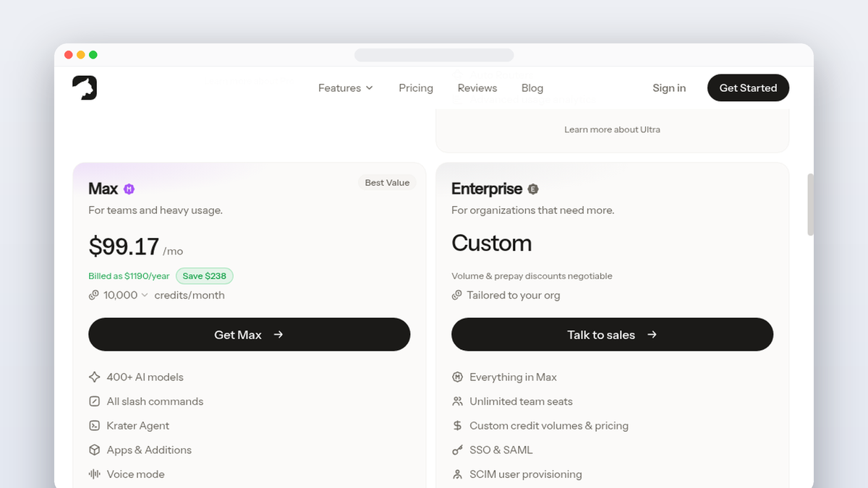Open the Blog nav link
Viewport: 868px width, 488px height.
(x=532, y=88)
